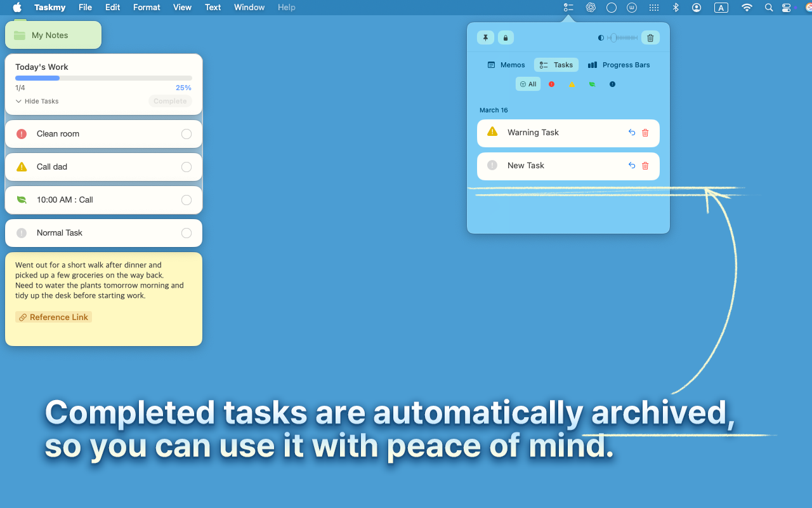
Task: Open the Reference Link in the note
Action: [53, 317]
